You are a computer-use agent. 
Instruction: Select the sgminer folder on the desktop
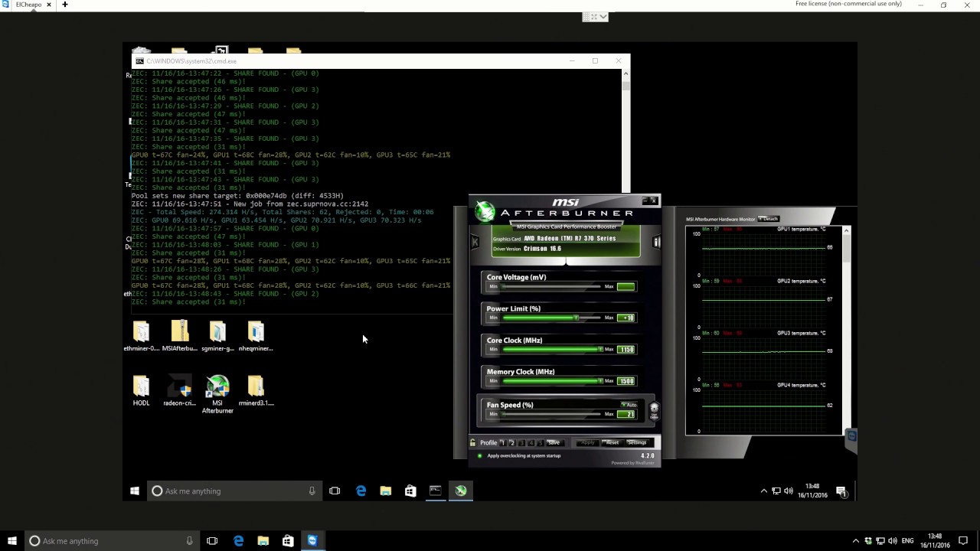coord(217,336)
